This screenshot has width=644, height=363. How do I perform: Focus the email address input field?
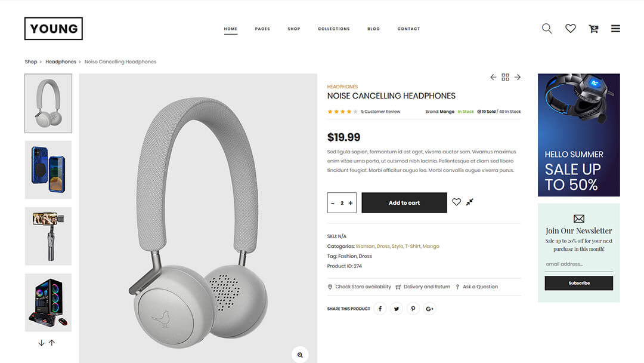578,264
